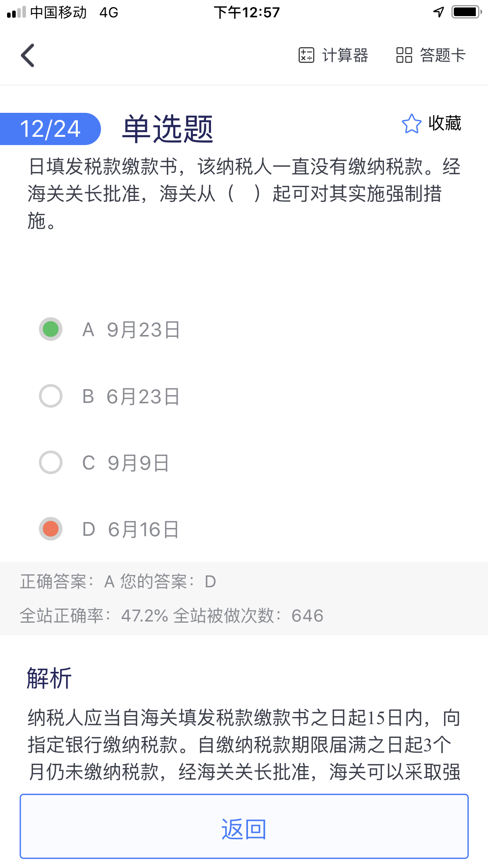Select option B radio button
The image size is (488, 868).
pyautogui.click(x=51, y=396)
